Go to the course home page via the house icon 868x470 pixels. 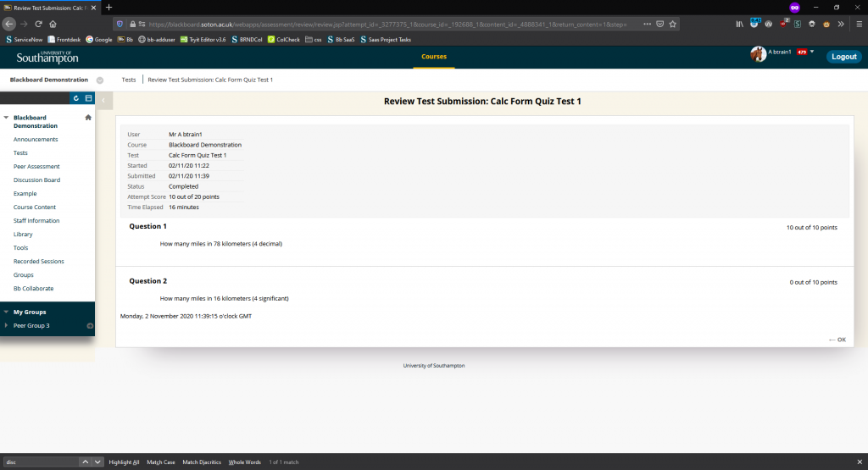[88, 117]
